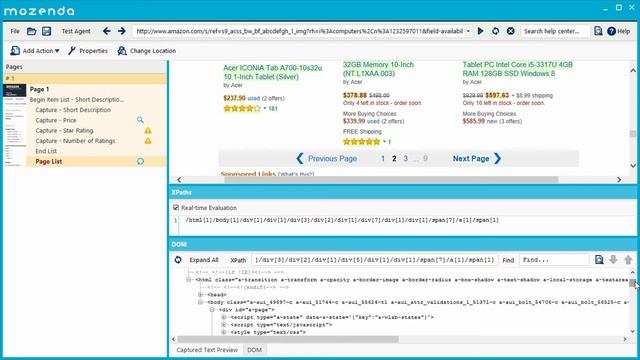Click magnifier icon on Capture - Price row
The image size is (640, 360).
[140, 120]
